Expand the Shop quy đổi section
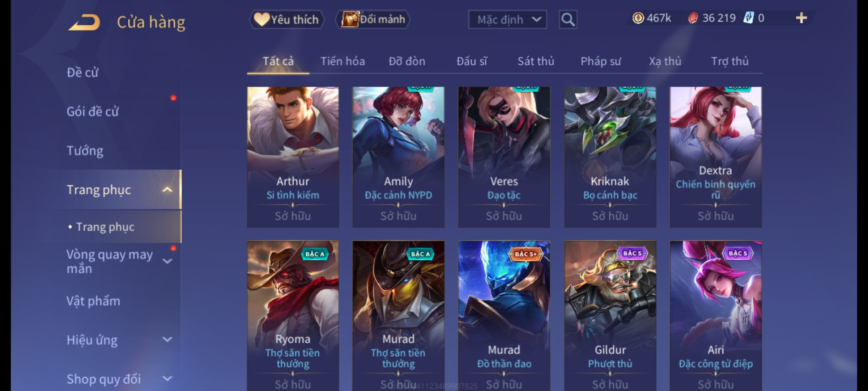 167,379
